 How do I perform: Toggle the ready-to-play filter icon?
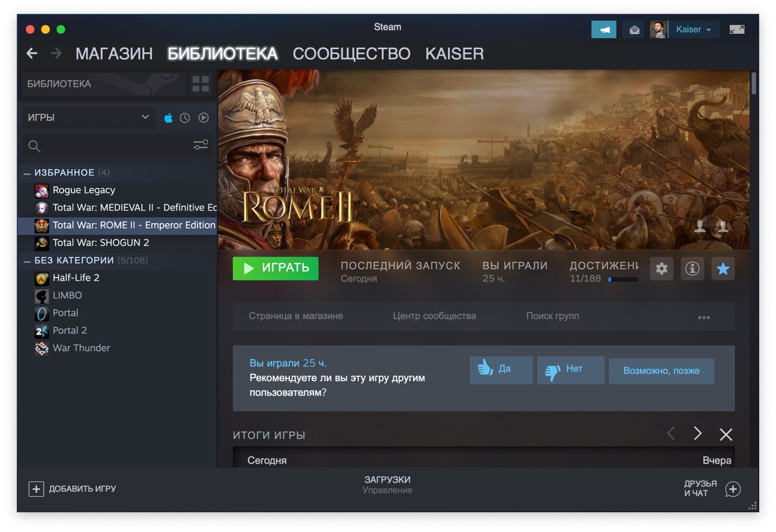204,118
